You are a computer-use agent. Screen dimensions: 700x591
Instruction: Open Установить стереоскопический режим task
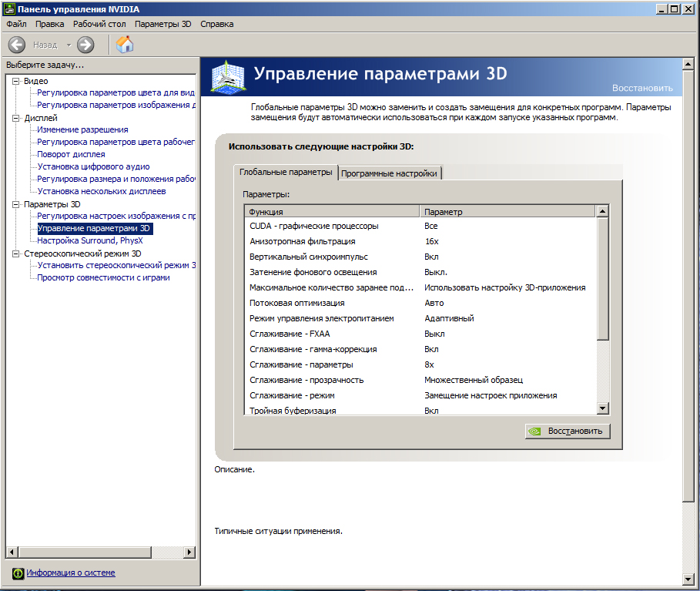coord(116,265)
